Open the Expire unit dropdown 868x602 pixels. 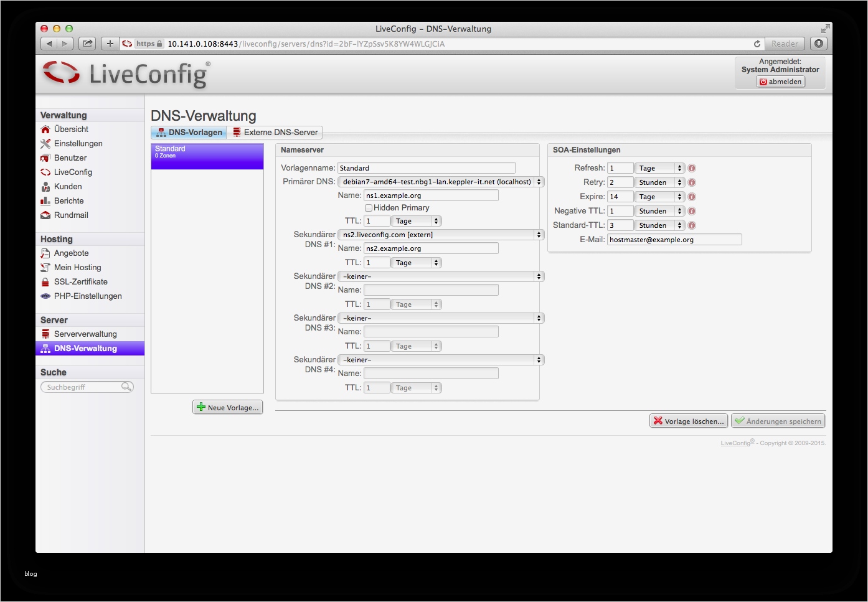(660, 197)
